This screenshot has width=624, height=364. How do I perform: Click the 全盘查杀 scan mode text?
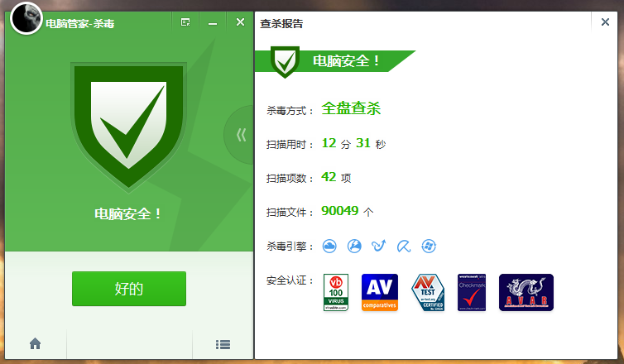tap(351, 108)
